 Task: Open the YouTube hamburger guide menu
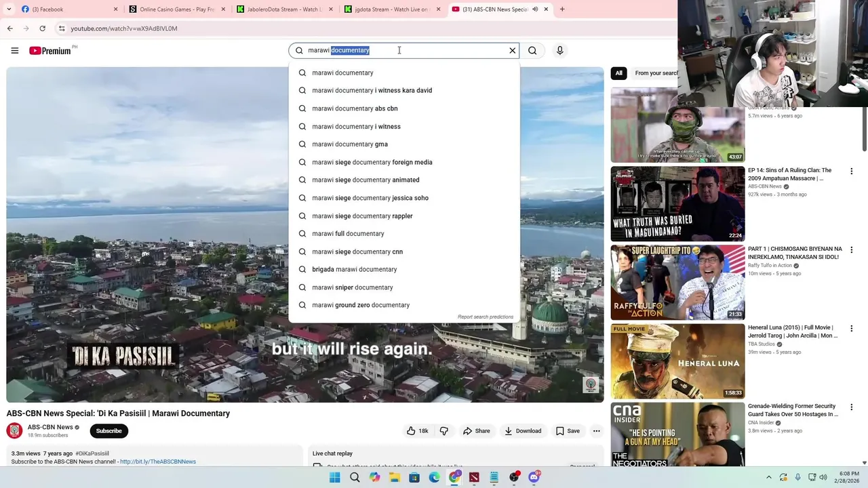tap(14, 50)
